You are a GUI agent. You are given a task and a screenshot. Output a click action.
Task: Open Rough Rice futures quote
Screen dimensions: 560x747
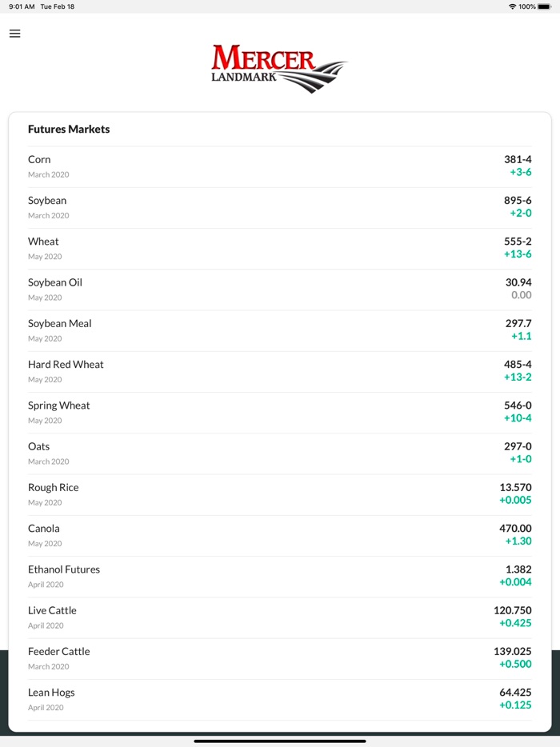coord(279,494)
